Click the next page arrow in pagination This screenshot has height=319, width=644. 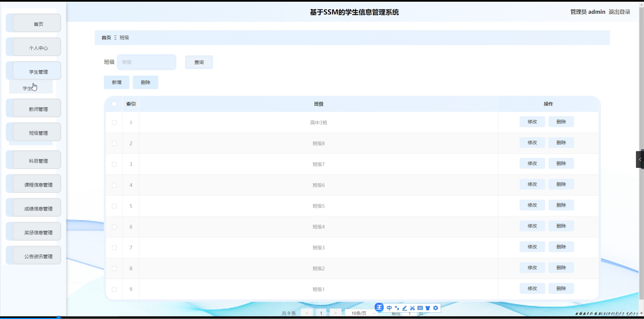(x=335, y=313)
